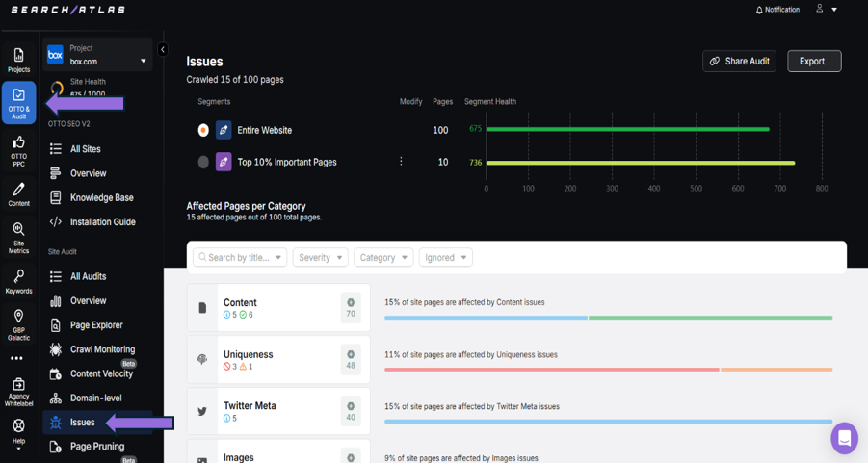Open GBP Galactic from left rail
This screenshot has width=868, height=463.
(19, 325)
